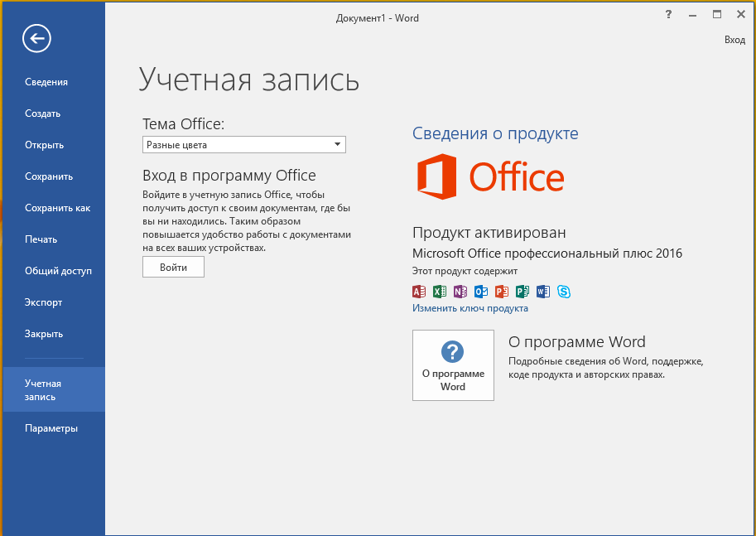
Task: Open Параметры from the sidebar
Action: tap(53, 428)
